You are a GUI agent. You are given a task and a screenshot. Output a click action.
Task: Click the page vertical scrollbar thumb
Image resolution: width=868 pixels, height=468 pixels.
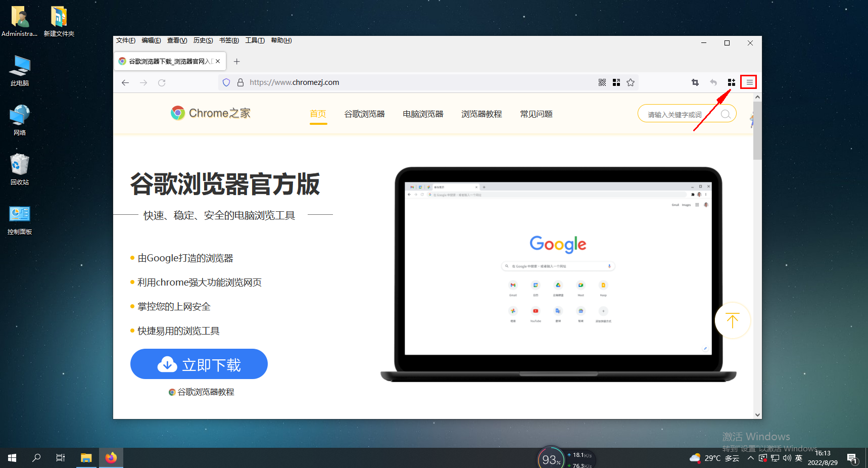click(x=757, y=130)
